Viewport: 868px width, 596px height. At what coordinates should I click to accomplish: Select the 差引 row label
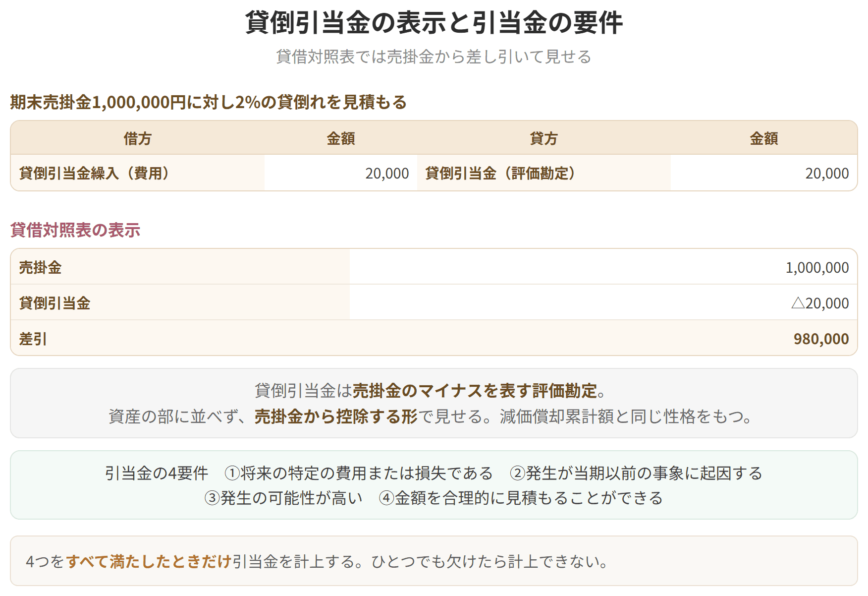pos(33,339)
